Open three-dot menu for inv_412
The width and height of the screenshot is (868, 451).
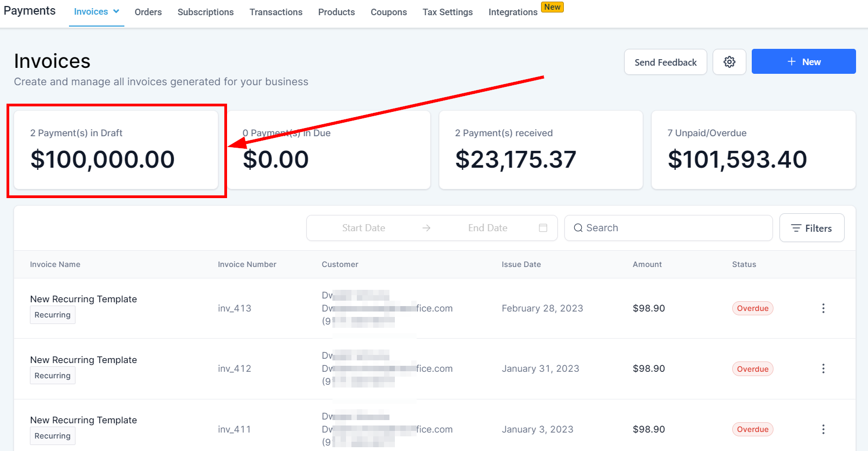(x=823, y=369)
